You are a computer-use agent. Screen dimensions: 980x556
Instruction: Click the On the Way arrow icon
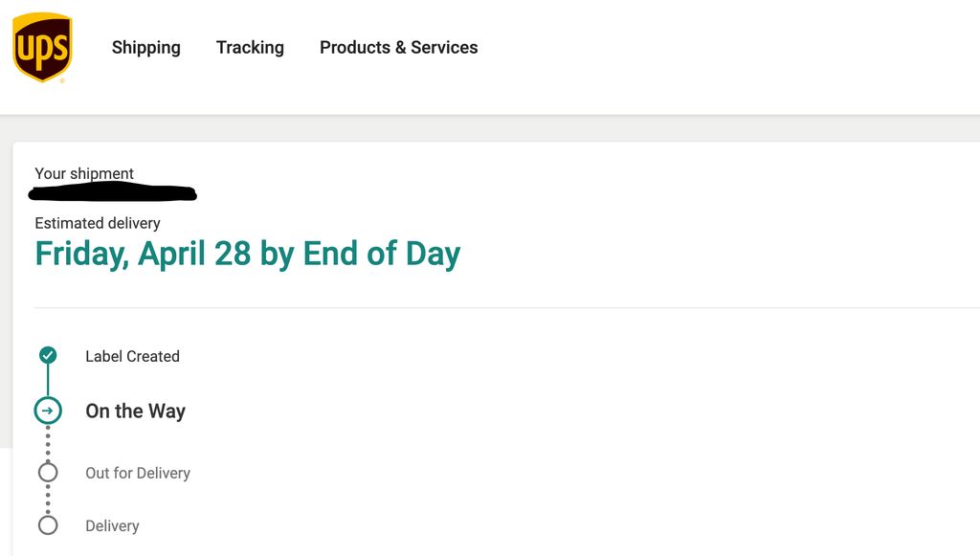(48, 411)
